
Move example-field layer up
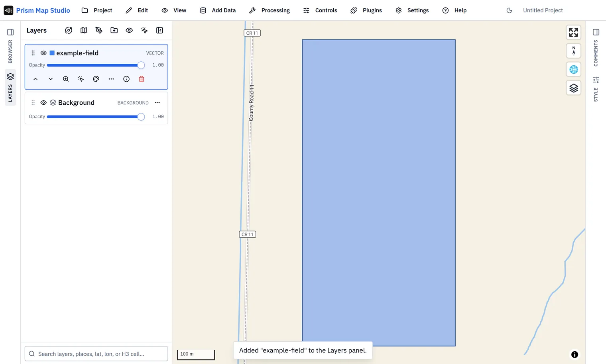pyautogui.click(x=35, y=79)
